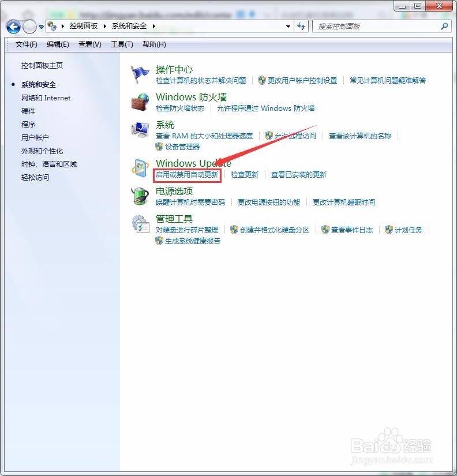457x476 pixels.
Task: Click the Administrative Tools gear icon
Action: pyautogui.click(x=140, y=224)
